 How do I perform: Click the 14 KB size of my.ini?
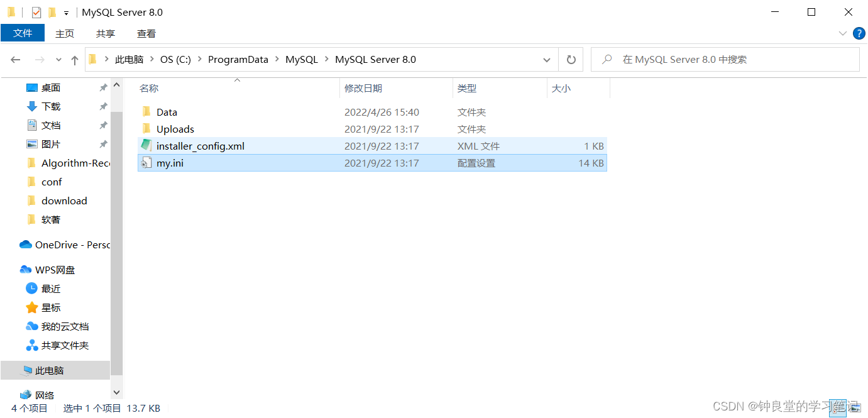(x=591, y=163)
